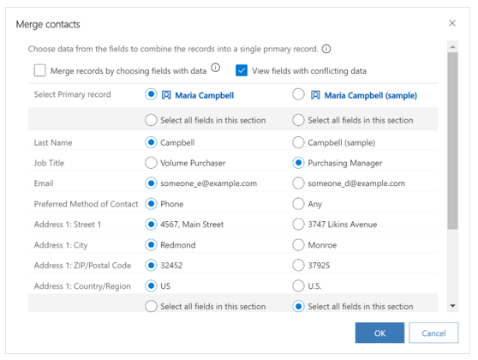Open the Maria Campbell (sample) record link
This screenshot has height=360, width=478.
[x=371, y=96]
